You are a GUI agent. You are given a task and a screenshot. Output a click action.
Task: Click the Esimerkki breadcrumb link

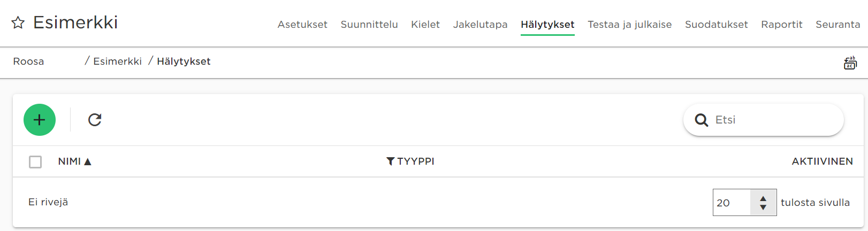tap(117, 61)
